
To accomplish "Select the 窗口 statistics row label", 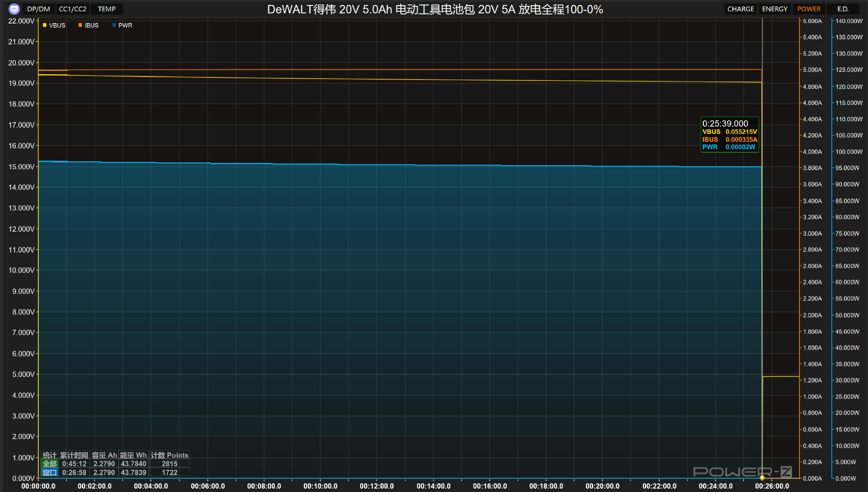I will 50,473.
